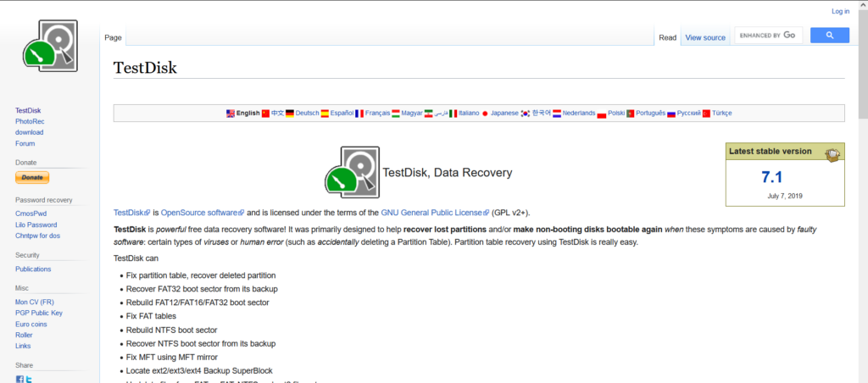868x383 pixels.
Task: Go to the download sidebar link
Action: point(30,132)
